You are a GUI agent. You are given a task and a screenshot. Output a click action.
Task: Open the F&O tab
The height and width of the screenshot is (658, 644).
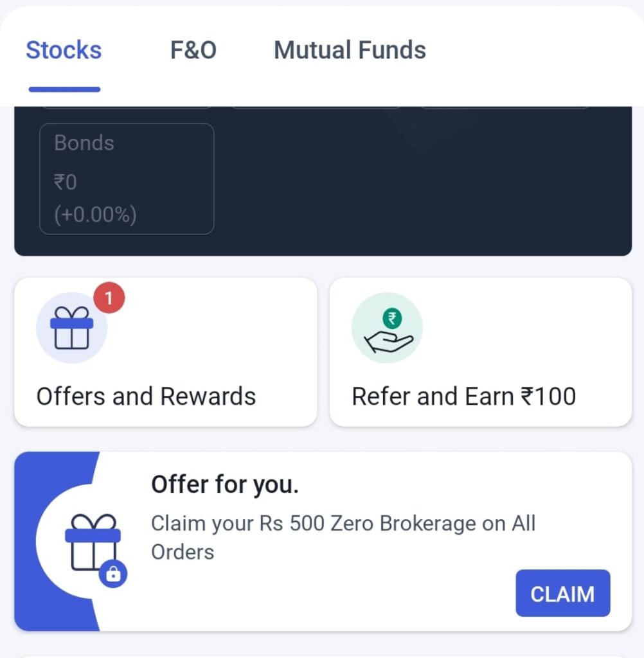coord(193,50)
